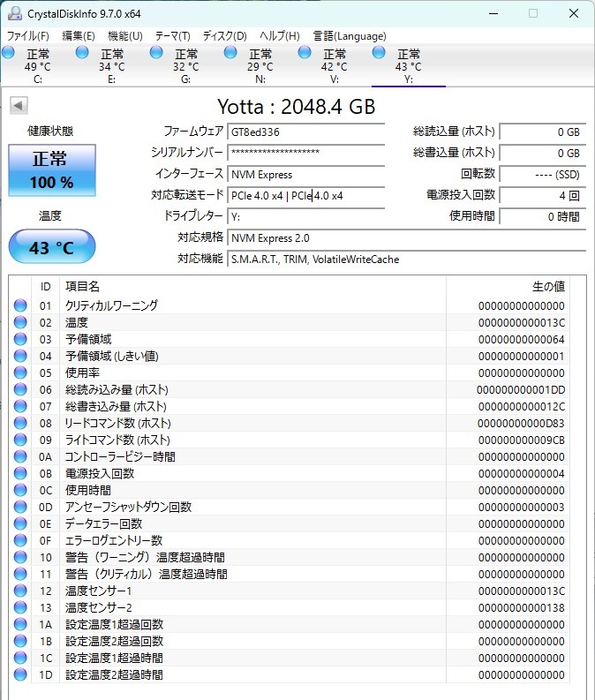Switch to drive C: tab

pos(37,66)
